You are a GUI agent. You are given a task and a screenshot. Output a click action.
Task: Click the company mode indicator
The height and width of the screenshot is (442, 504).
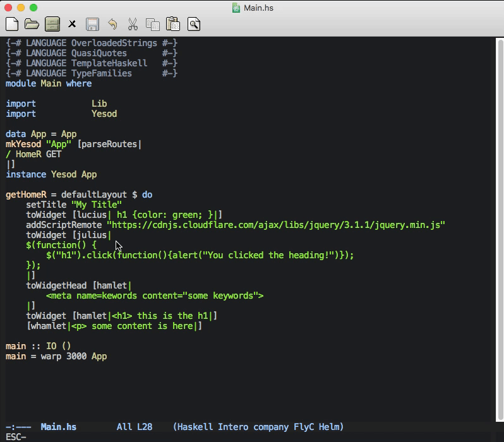(x=271, y=427)
